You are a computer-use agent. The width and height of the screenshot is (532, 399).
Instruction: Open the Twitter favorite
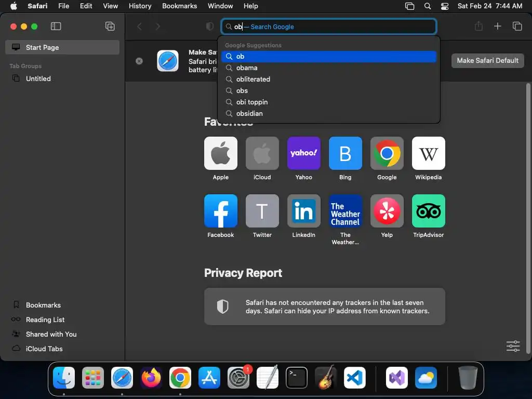tap(262, 211)
